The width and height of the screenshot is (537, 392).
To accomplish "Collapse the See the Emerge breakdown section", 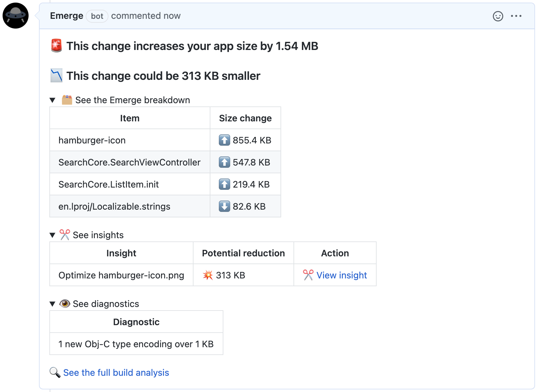I will [x=53, y=100].
